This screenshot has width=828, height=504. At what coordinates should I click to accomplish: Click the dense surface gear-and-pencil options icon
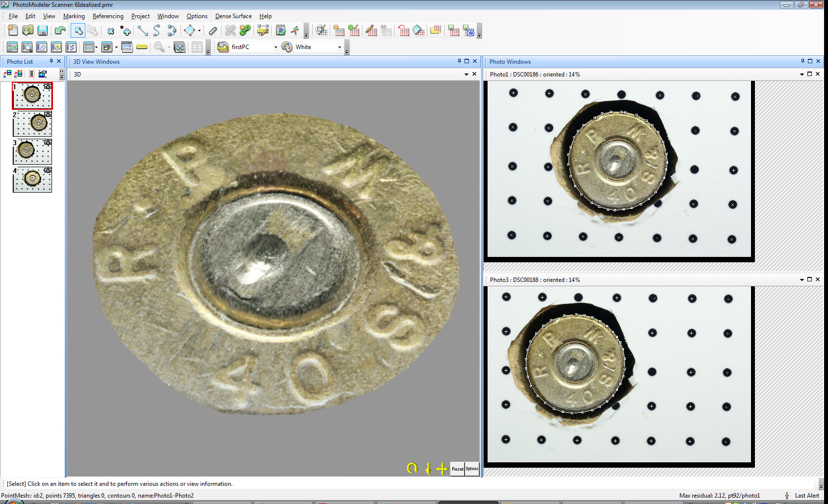pos(354,31)
